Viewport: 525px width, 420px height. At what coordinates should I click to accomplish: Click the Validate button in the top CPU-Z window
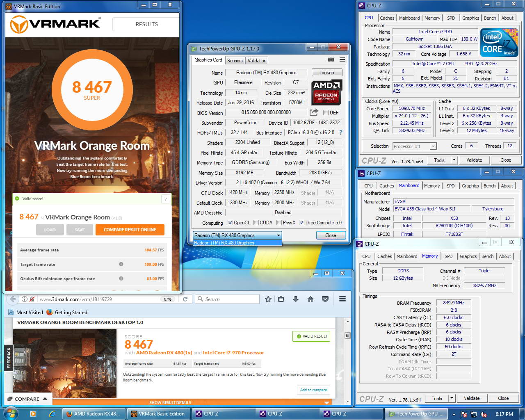[x=474, y=160]
